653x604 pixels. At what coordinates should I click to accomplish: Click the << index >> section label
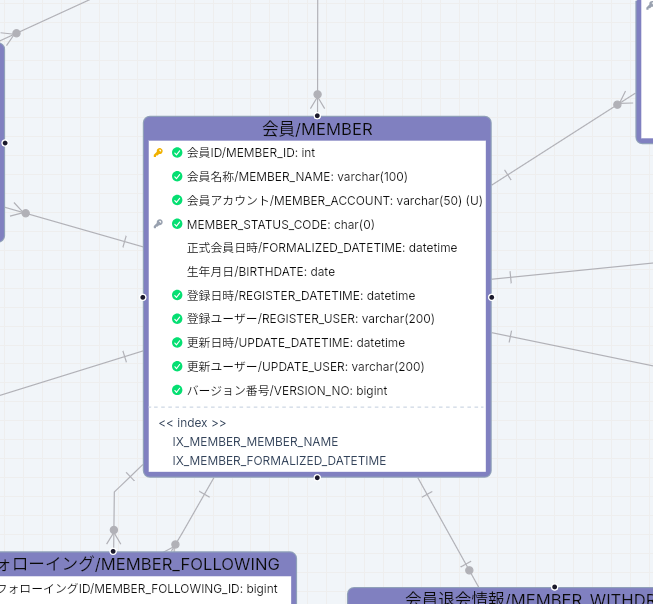click(192, 423)
